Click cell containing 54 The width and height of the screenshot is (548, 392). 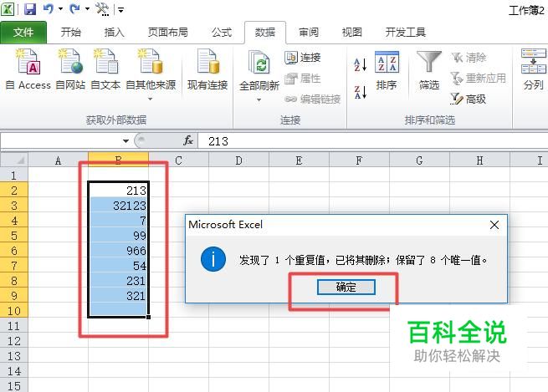119,265
